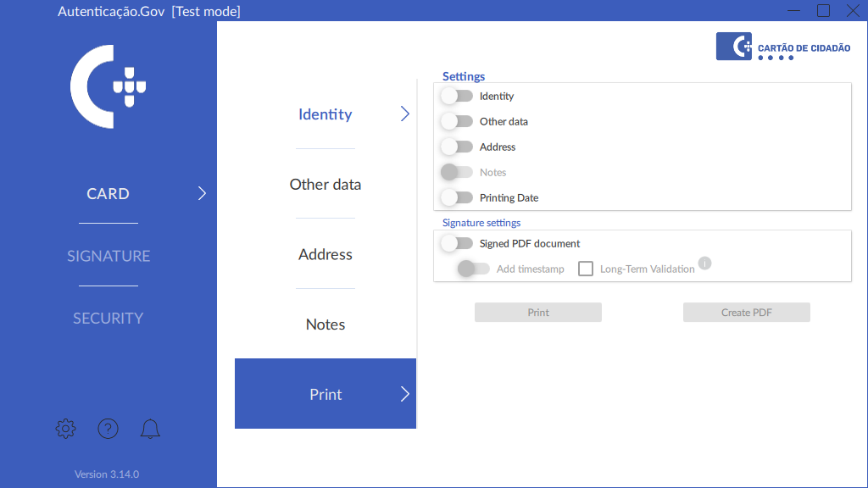868x488 pixels.
Task: Click the Cartão de Cidadão logo
Action: pos(783,47)
